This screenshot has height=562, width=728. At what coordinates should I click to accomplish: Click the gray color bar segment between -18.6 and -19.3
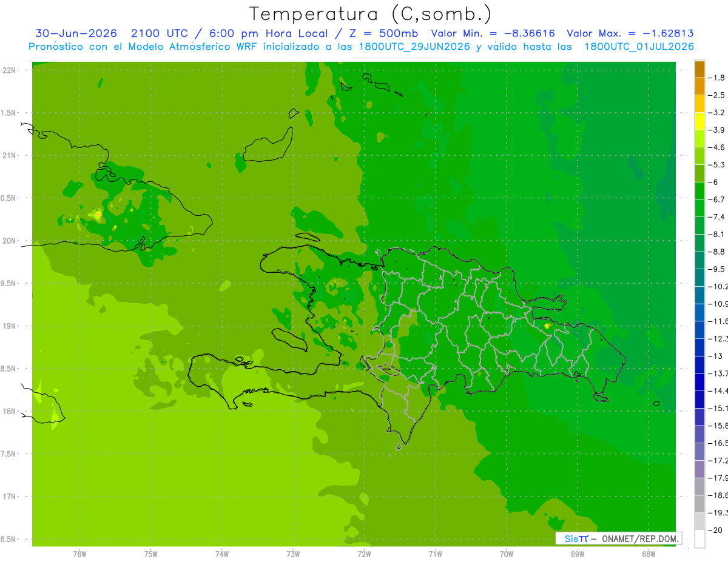coord(699,504)
